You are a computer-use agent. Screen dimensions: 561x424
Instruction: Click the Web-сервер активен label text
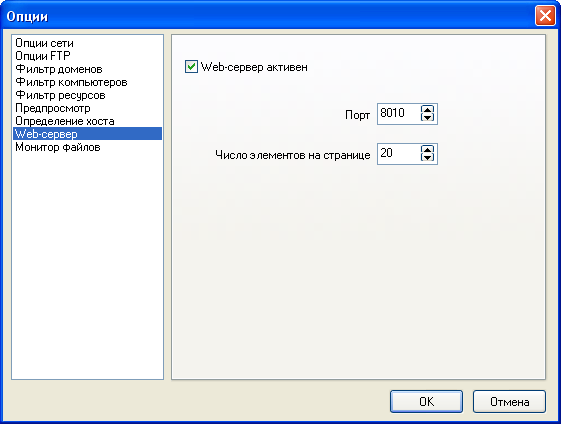[x=254, y=67]
